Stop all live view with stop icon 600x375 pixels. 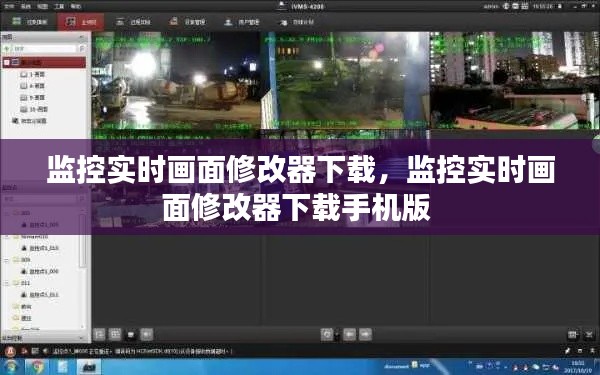[x=130, y=334]
